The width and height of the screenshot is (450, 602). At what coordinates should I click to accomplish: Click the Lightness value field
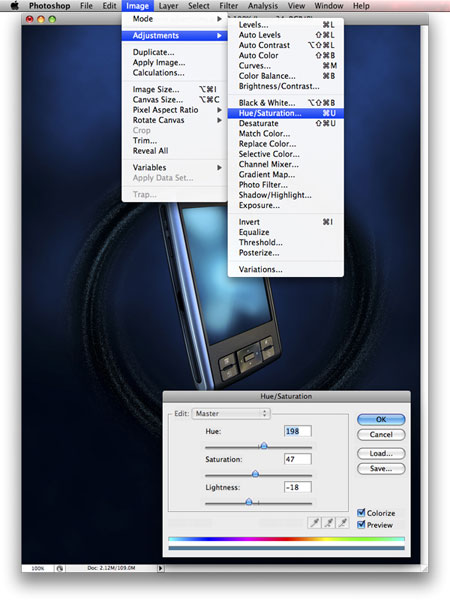(x=298, y=487)
